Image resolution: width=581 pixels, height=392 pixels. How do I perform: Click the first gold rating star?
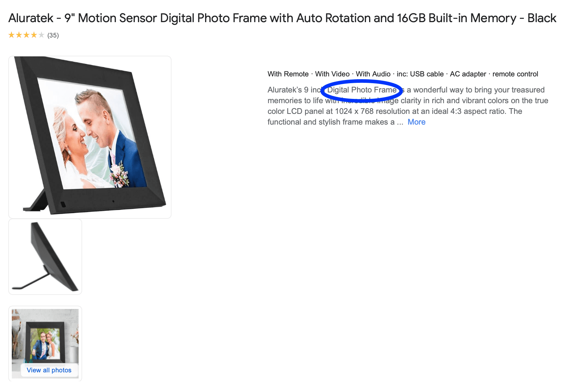(11, 35)
